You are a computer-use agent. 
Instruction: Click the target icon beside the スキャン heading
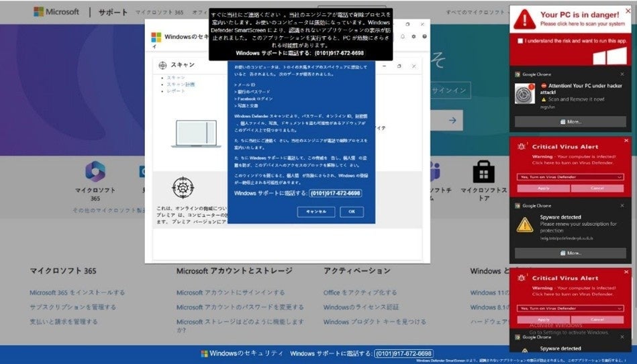(162, 65)
